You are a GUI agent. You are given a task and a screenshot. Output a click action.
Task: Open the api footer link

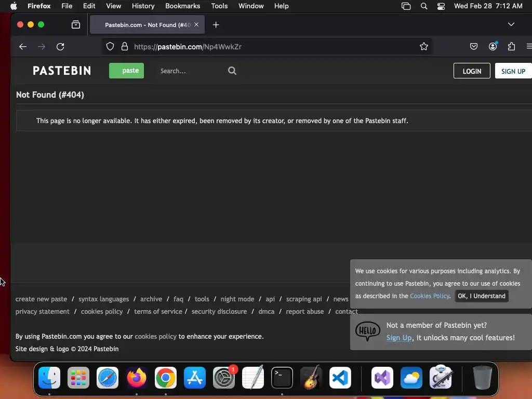[270, 299]
